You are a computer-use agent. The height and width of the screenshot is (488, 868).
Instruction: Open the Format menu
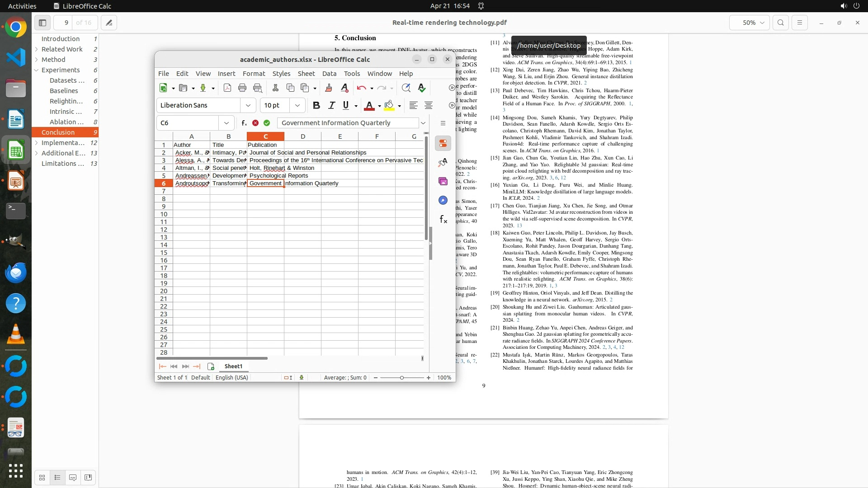(x=254, y=74)
